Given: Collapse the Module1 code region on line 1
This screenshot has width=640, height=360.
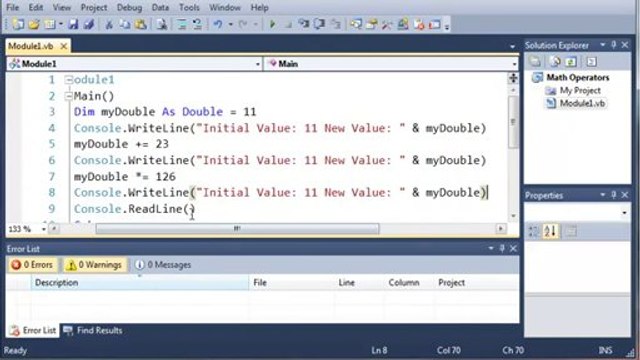Looking at the screenshot, I should pyautogui.click(x=69, y=80).
